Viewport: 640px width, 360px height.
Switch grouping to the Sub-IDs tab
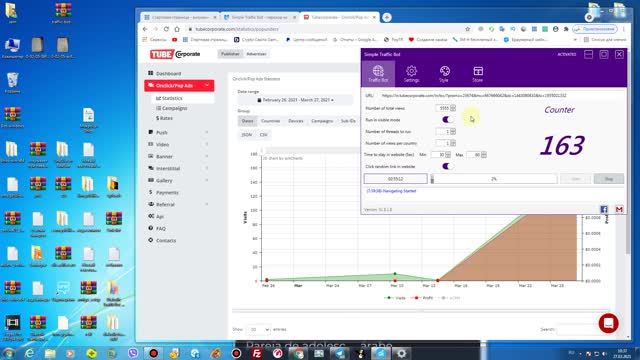pyautogui.click(x=348, y=121)
